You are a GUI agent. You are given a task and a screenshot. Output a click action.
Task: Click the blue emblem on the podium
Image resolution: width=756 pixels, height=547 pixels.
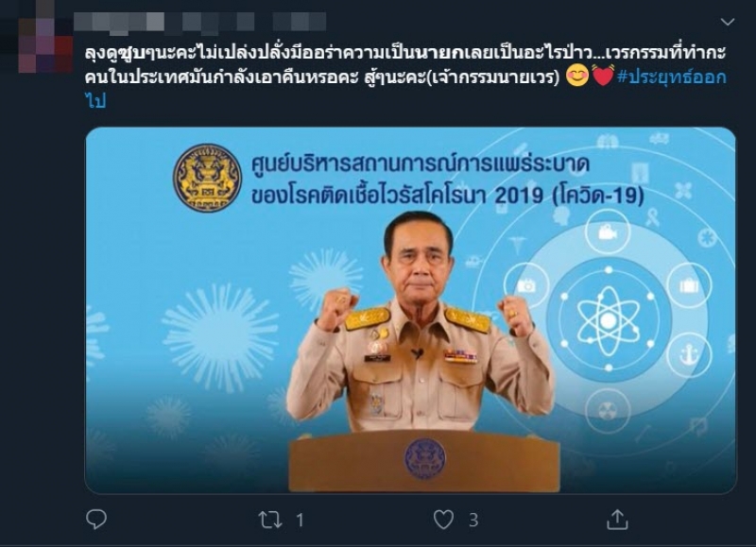click(x=424, y=459)
